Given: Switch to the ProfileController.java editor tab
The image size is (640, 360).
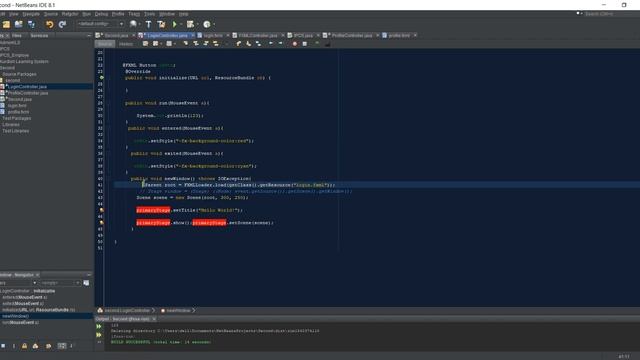Looking at the screenshot, I should coord(351,36).
